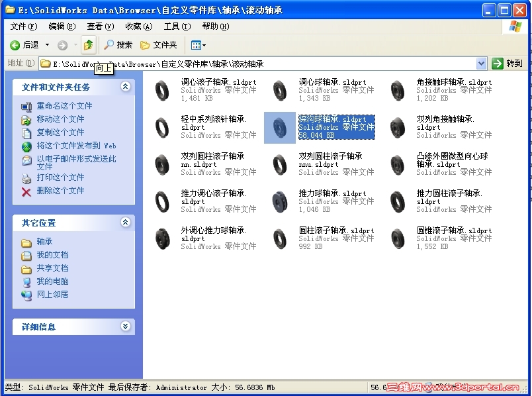Open the 编辑(E) menu
This screenshot has width=532, height=396.
(x=62, y=26)
